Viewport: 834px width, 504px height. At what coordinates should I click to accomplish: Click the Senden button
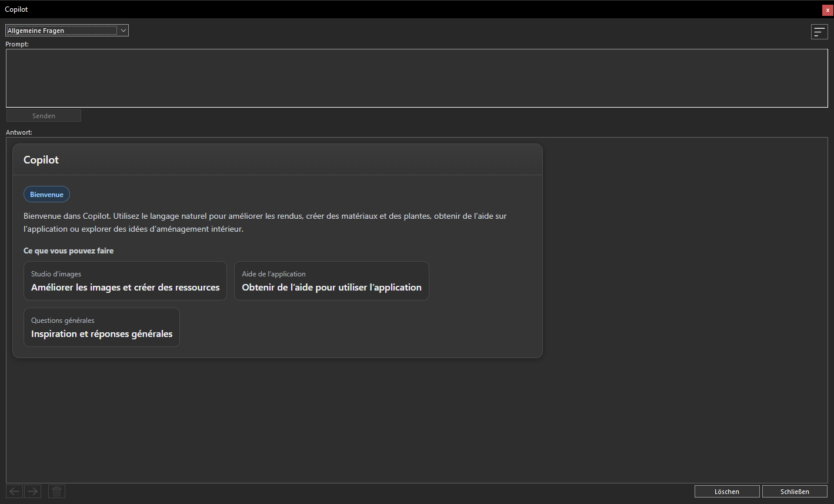tap(44, 116)
